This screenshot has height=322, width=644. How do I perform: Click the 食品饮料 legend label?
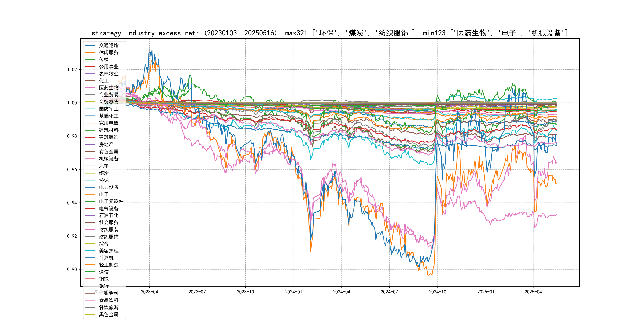[x=109, y=300]
